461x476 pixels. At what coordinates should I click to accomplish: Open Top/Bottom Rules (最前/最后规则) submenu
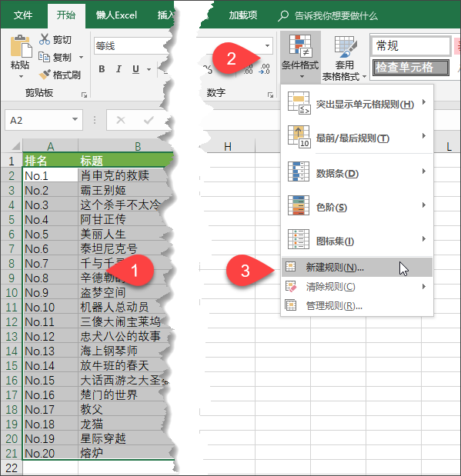(x=357, y=137)
